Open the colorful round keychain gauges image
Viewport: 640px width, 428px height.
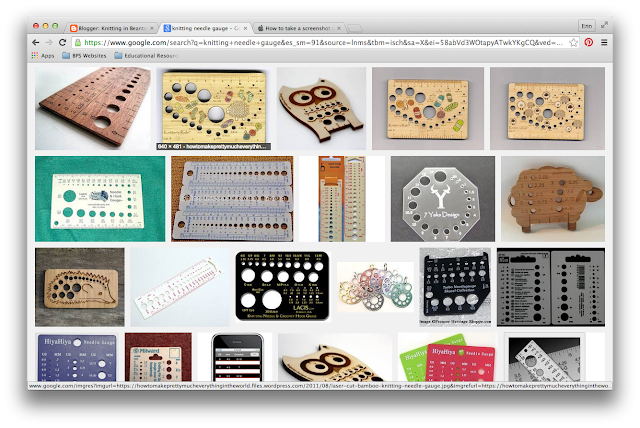click(375, 287)
